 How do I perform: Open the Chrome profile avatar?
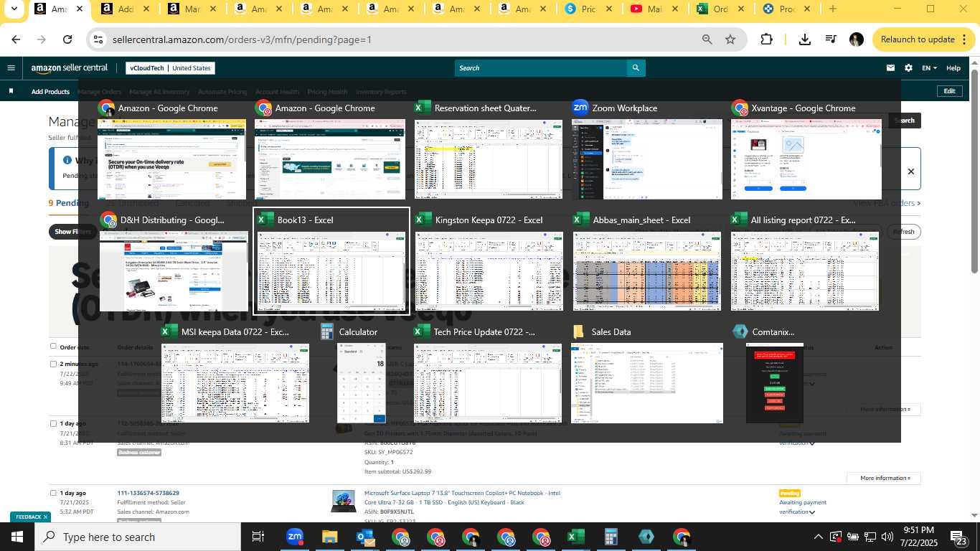(856, 39)
